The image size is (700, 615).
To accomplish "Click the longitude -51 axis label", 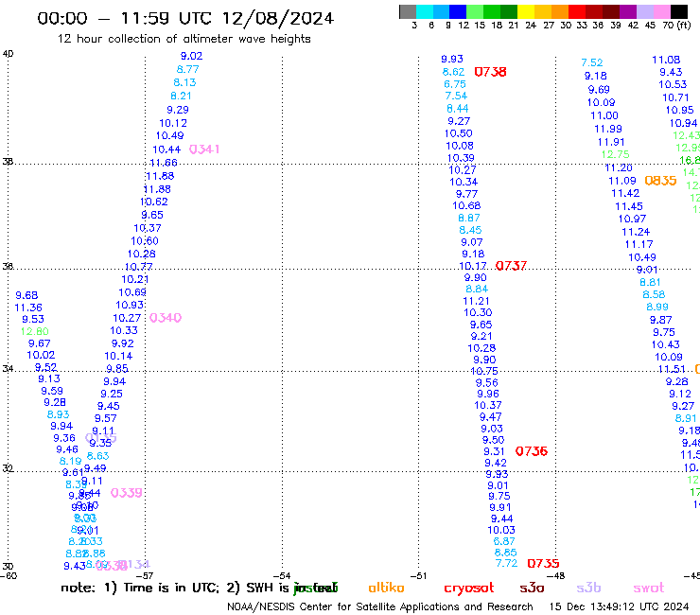I will click(419, 576).
